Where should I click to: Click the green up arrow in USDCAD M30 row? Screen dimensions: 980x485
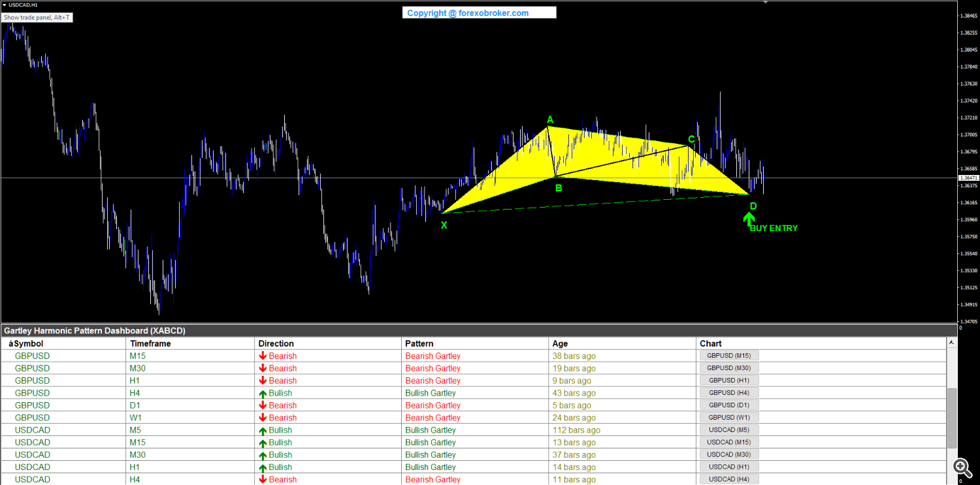click(263, 455)
